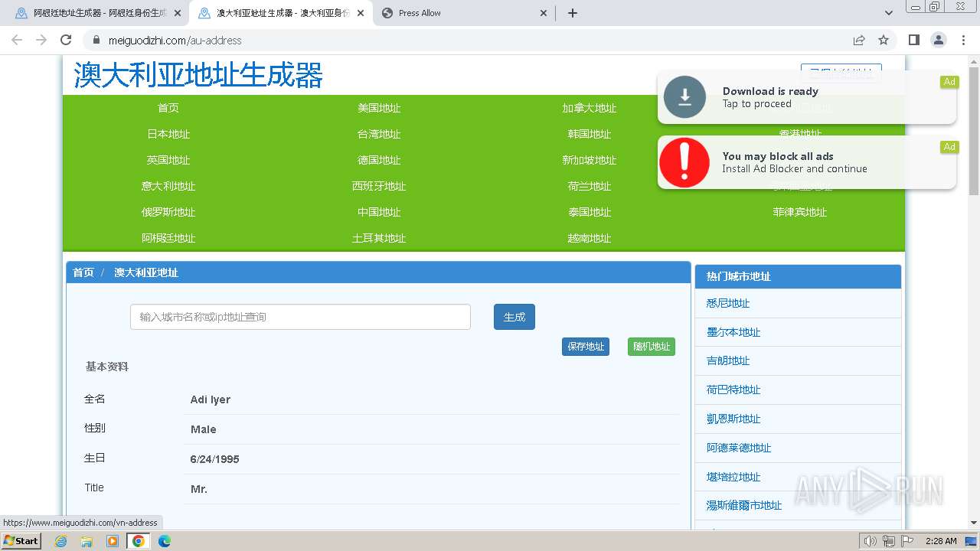Image resolution: width=980 pixels, height=551 pixels.
Task: Open 吉朗地址 in popular cities
Action: 728,360
